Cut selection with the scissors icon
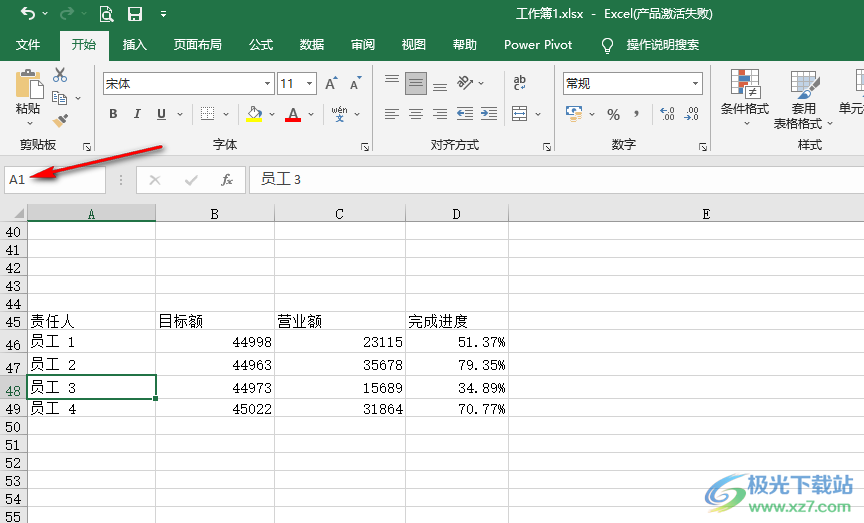 [60, 75]
